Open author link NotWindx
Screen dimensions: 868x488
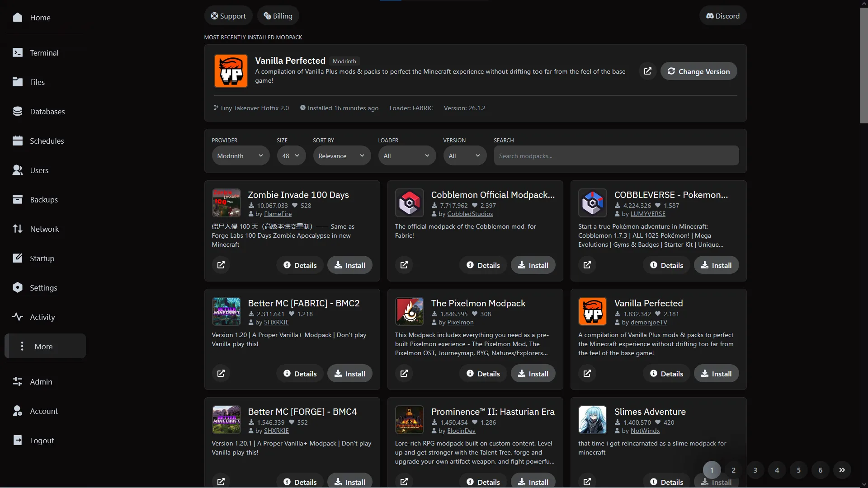click(645, 431)
